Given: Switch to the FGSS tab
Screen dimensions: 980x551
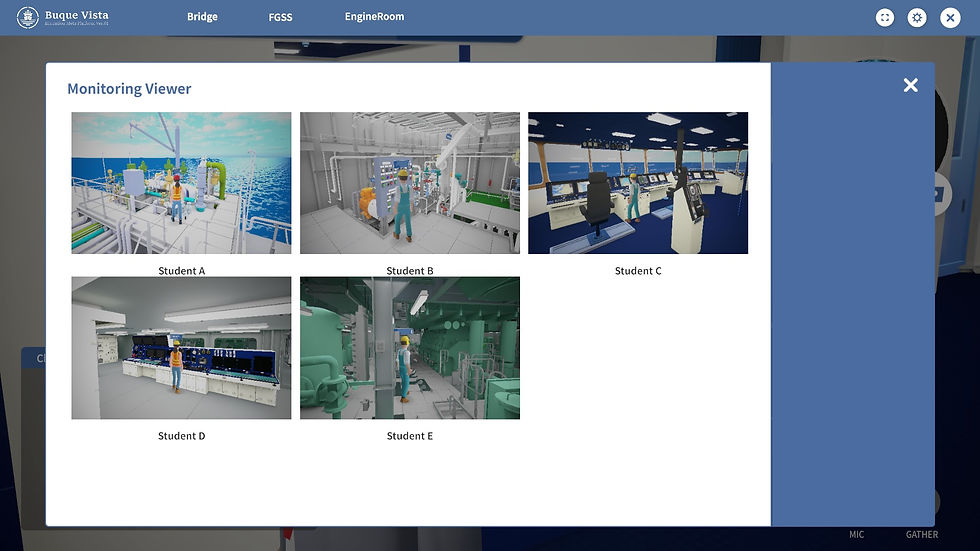Looking at the screenshot, I should [280, 17].
